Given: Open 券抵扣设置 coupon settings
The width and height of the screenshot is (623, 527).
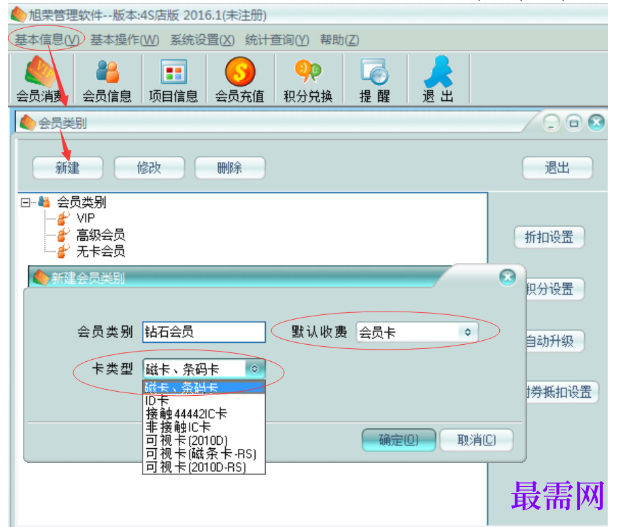Looking at the screenshot, I should click(x=562, y=392).
